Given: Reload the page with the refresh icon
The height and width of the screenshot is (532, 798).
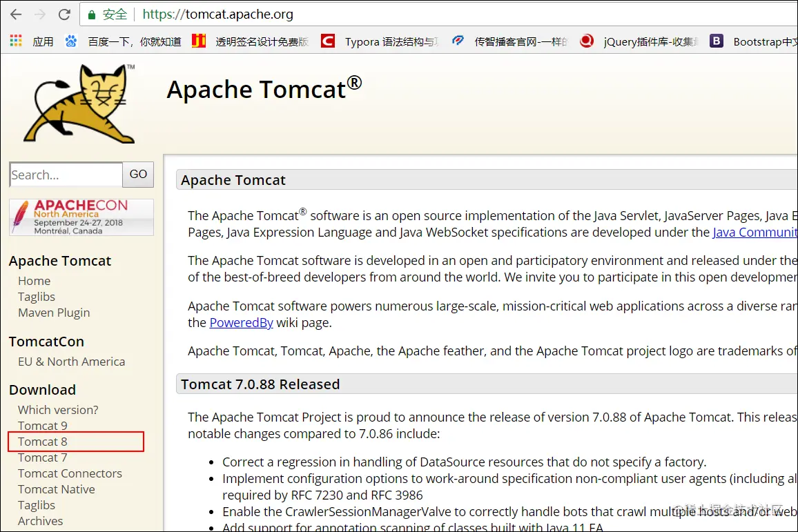Looking at the screenshot, I should click(x=64, y=14).
